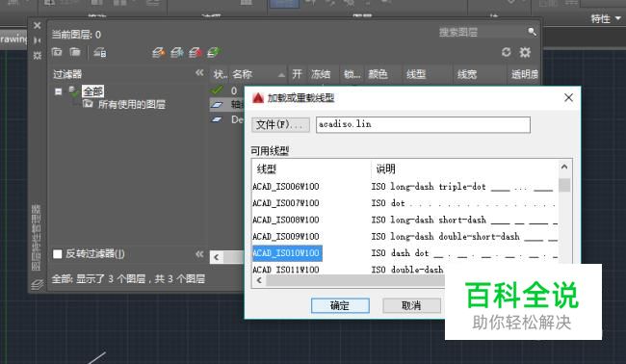Click the 透明度 column header
This screenshot has height=364, width=626.
[525, 74]
